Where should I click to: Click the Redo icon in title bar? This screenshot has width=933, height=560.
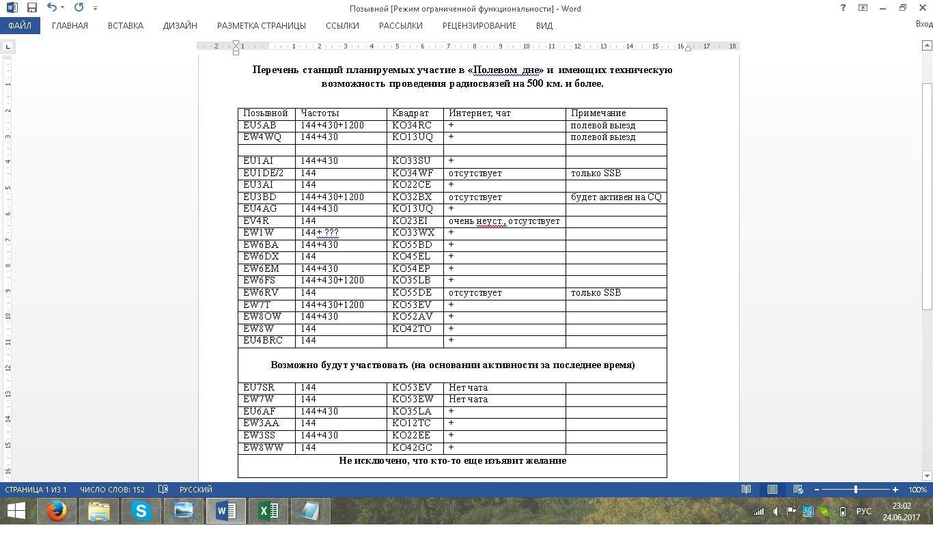[79, 8]
